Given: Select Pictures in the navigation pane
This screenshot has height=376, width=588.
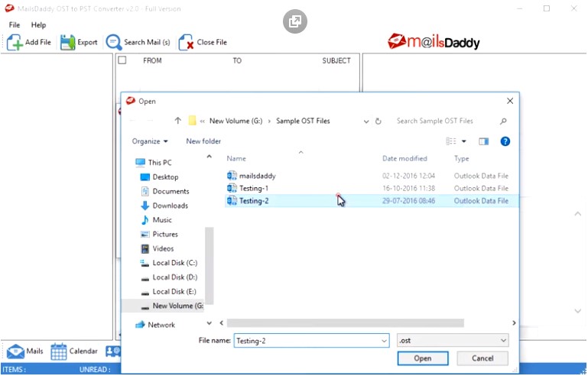Looking at the screenshot, I should [165, 234].
